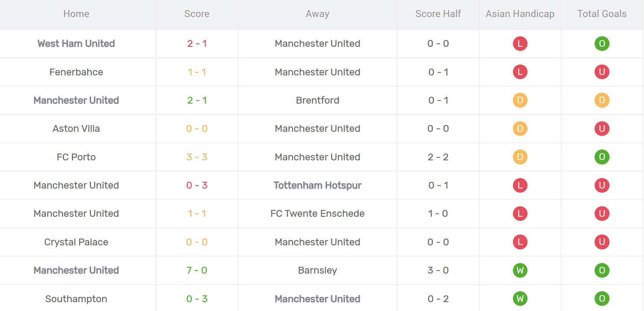Screen dimensions: 644x311
Task: Click the Total Goals U badge in Crystal Palace row
Action: pos(602,242)
